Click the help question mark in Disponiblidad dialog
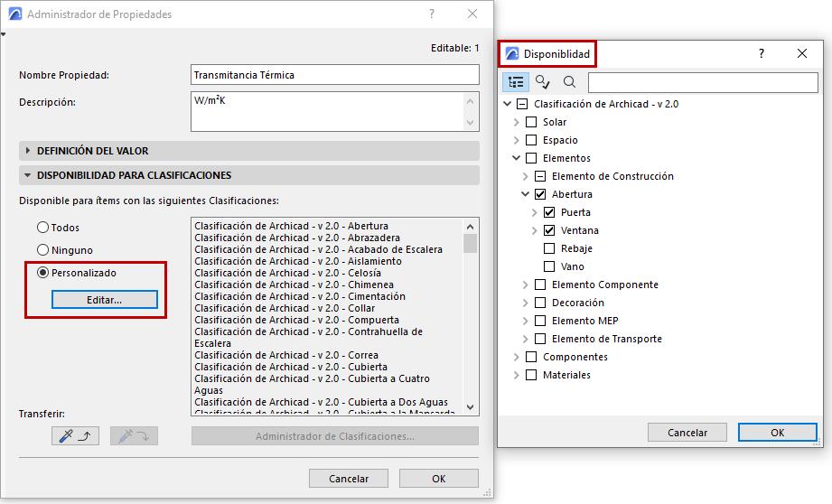Viewport: 832px width, 504px height. coord(762,53)
